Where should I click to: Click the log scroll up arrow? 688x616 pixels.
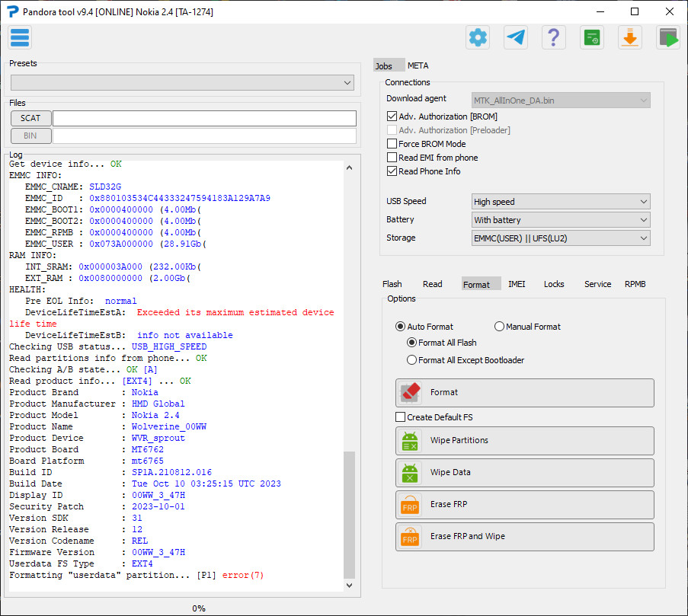[x=349, y=168]
